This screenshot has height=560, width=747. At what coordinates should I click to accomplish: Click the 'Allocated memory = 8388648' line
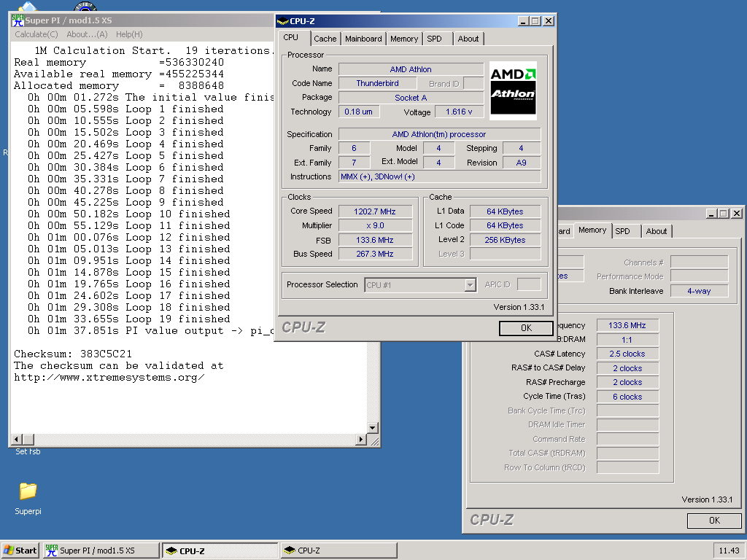[119, 86]
